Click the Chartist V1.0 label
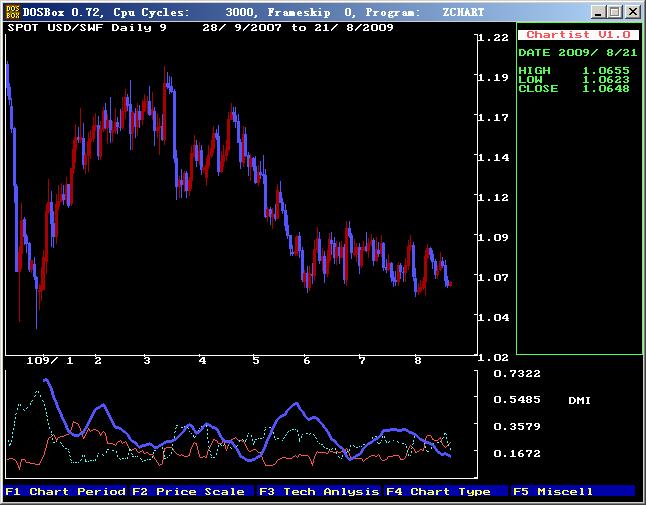The width and height of the screenshot is (646, 505). tap(578, 35)
